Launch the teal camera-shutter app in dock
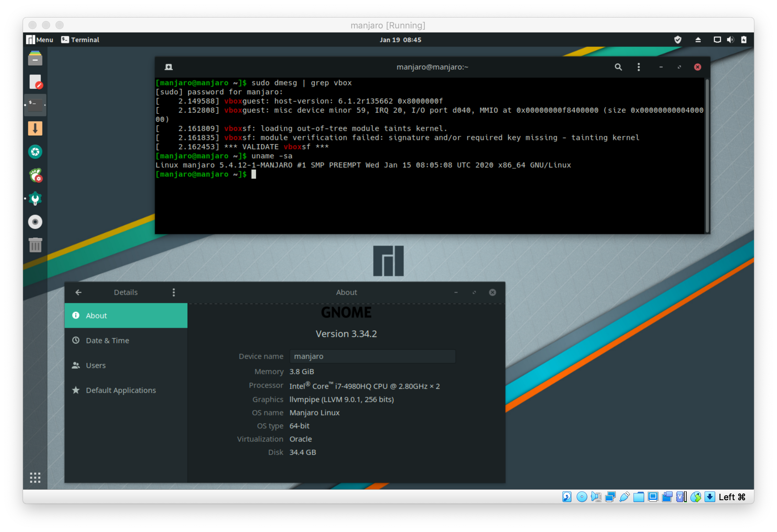This screenshot has height=532, width=777. pyautogui.click(x=35, y=152)
